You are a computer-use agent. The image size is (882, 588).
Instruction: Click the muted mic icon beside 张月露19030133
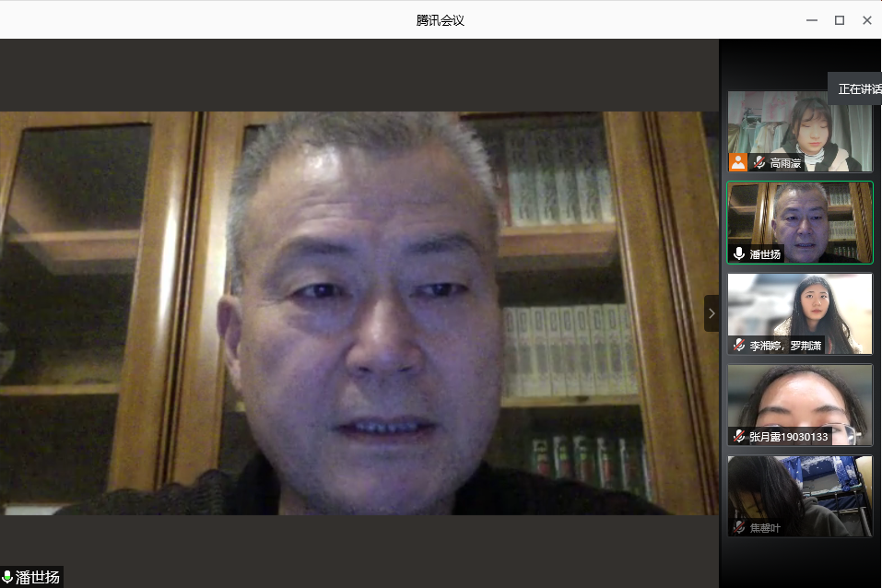pos(738,436)
